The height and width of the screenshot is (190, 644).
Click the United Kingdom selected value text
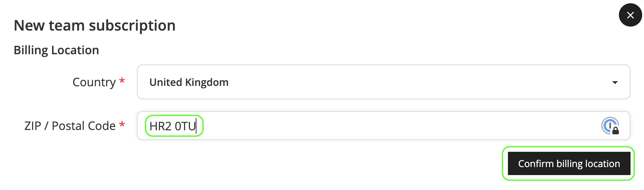click(189, 82)
